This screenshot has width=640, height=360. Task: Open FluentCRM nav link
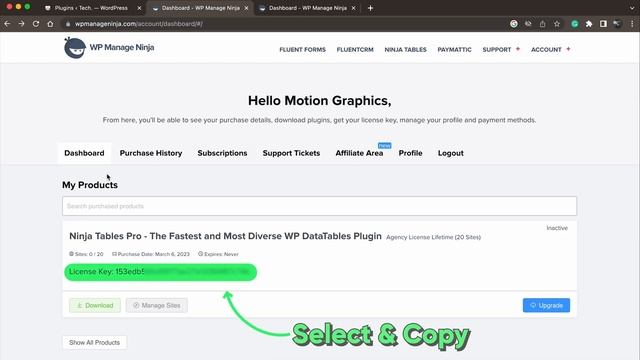355,49
